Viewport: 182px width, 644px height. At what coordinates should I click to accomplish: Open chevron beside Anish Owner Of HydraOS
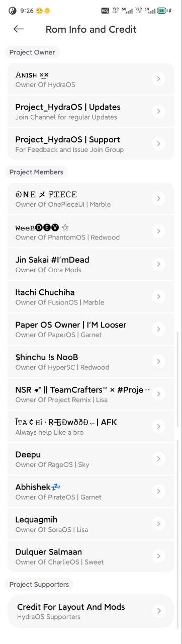tap(158, 78)
